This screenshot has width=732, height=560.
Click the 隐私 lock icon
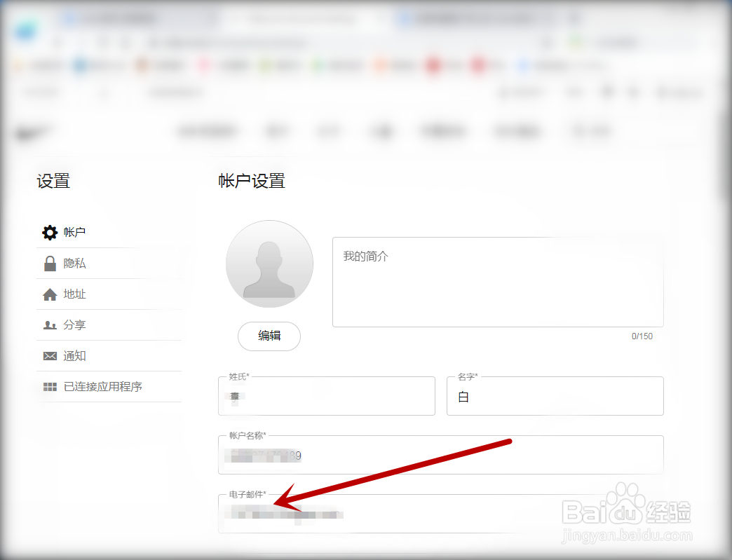[x=49, y=263]
